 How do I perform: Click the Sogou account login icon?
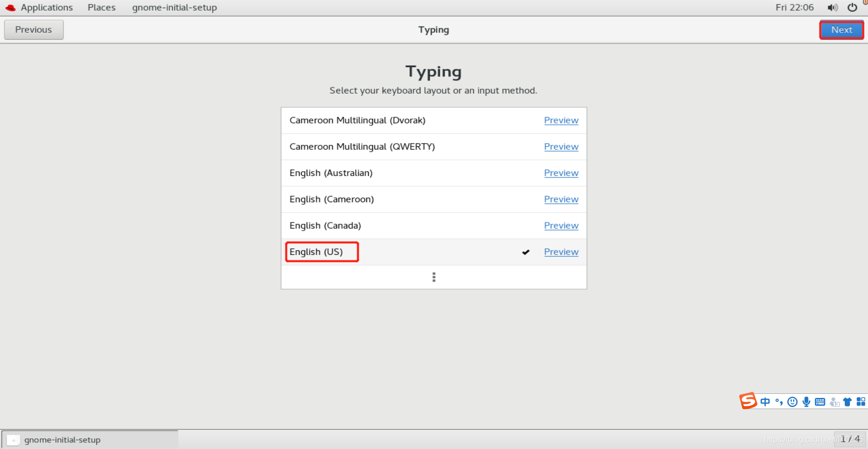834,402
